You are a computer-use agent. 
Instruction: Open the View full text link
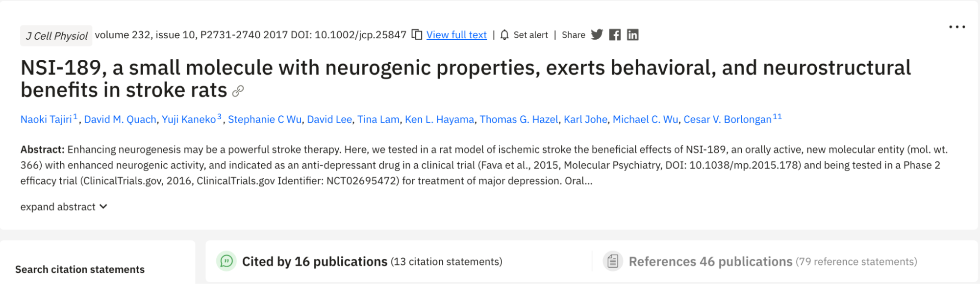pyautogui.click(x=456, y=35)
